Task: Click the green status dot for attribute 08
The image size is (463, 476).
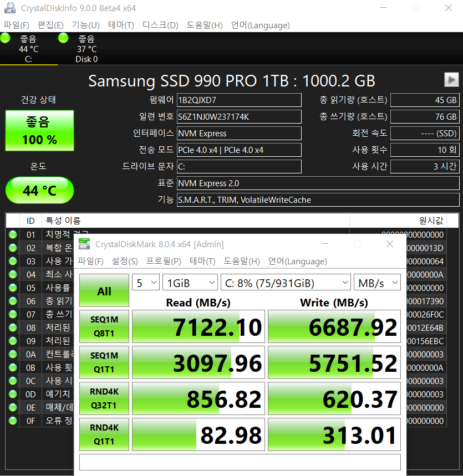Action: 13,328
